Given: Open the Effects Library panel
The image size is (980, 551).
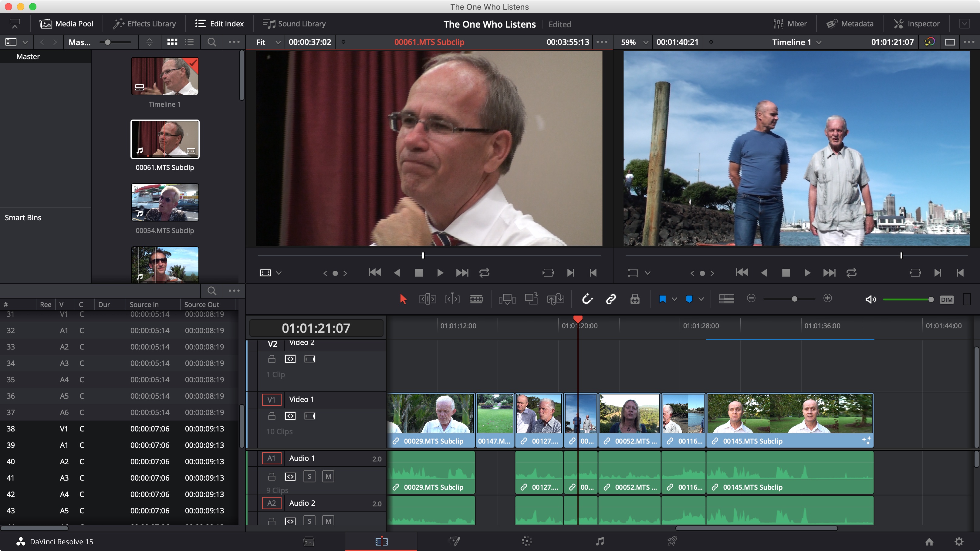Looking at the screenshot, I should click(144, 24).
